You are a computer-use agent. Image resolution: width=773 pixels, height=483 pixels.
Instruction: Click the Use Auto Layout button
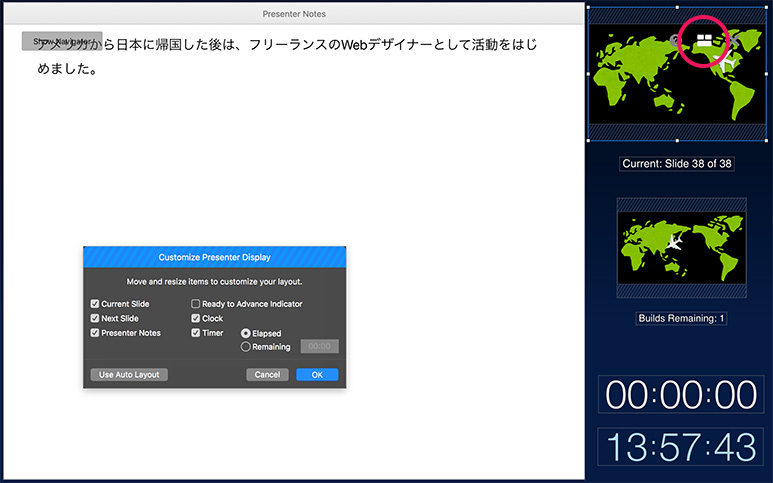click(x=129, y=375)
